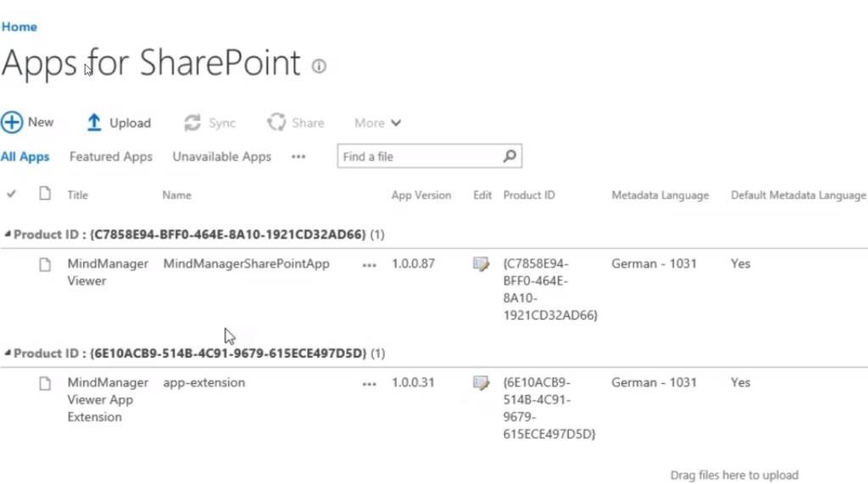This screenshot has height=484, width=868.
Task: Click MindManager Viewer title text
Action: coord(108,272)
